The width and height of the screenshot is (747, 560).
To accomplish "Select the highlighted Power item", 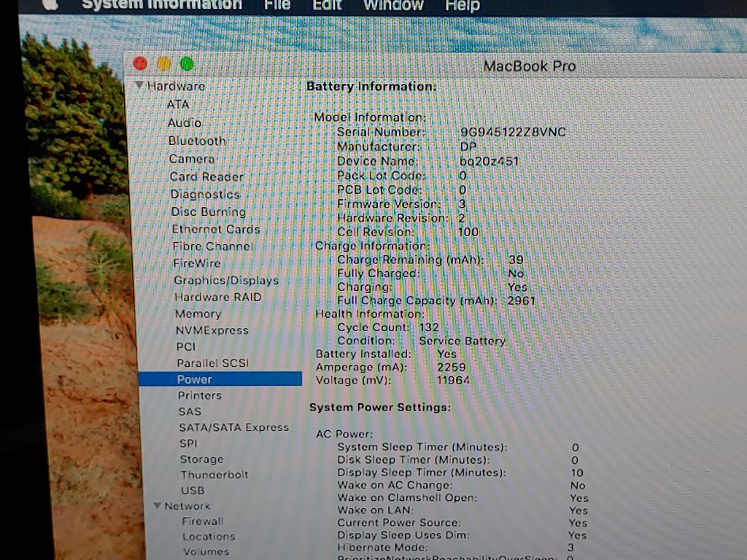I will tap(220, 379).
